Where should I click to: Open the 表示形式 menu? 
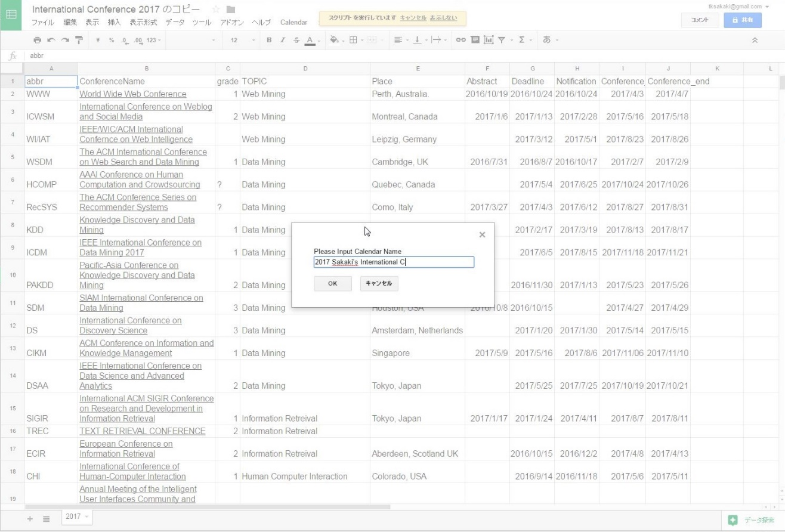[x=144, y=22]
